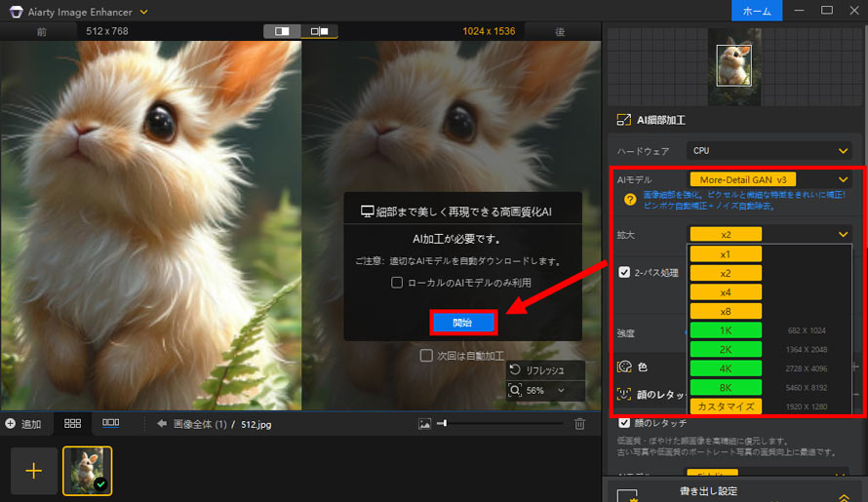Enable 次回は自動加工 checkbox
The image size is (868, 502).
tap(425, 356)
